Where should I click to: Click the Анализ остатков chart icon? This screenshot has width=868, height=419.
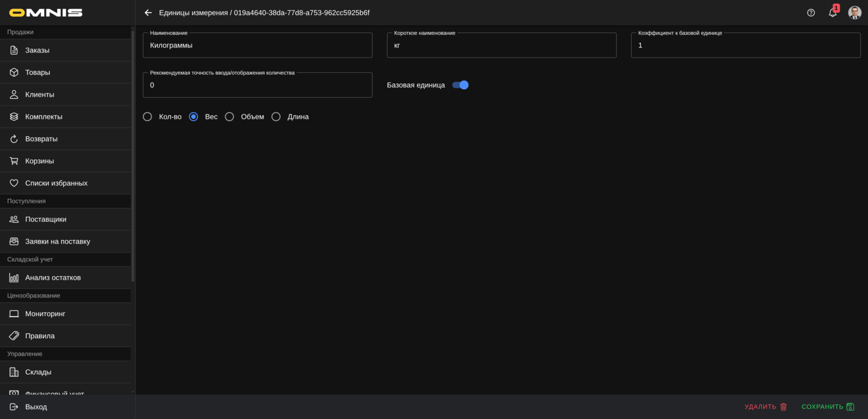coord(14,278)
